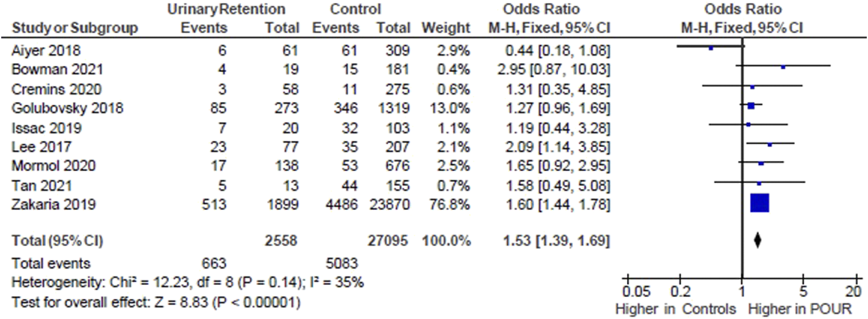Click the Zakaria 2019 weight 76.8%

450,204
